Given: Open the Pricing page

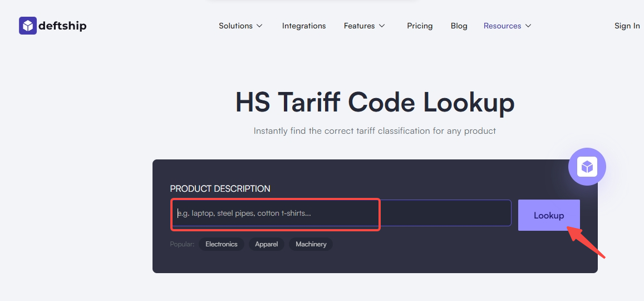Looking at the screenshot, I should point(420,26).
